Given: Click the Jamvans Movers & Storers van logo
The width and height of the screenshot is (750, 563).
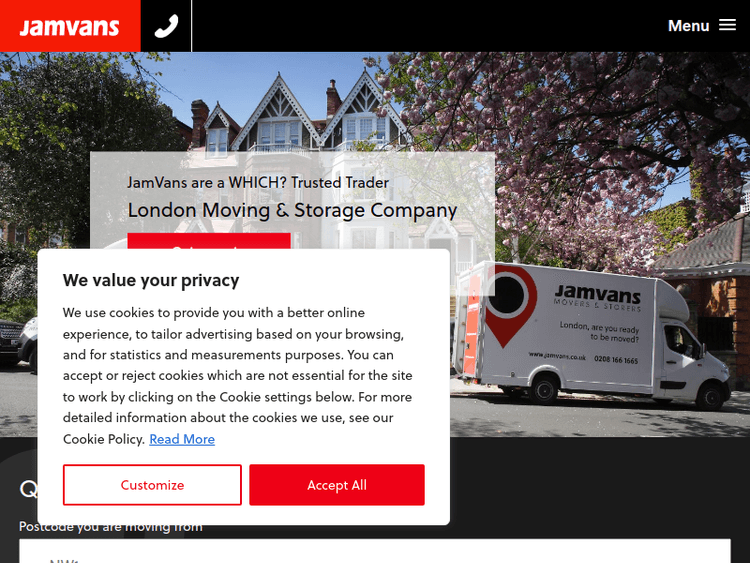Looking at the screenshot, I should coord(597,298).
